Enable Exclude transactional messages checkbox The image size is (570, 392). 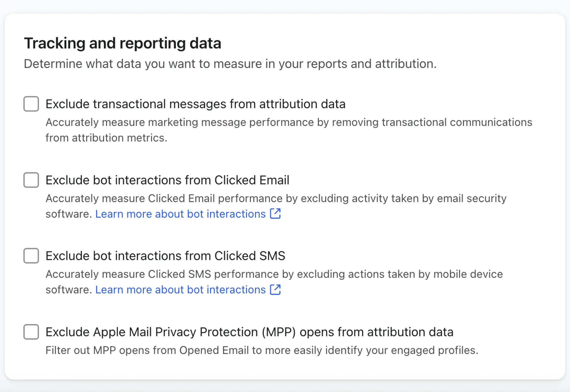(x=31, y=104)
